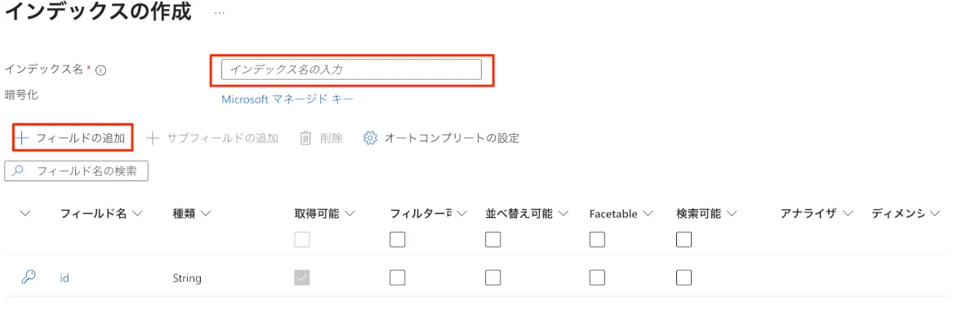Focus the インデックス名の入力 text box
Screen dimensions: 980x334
[351, 70]
